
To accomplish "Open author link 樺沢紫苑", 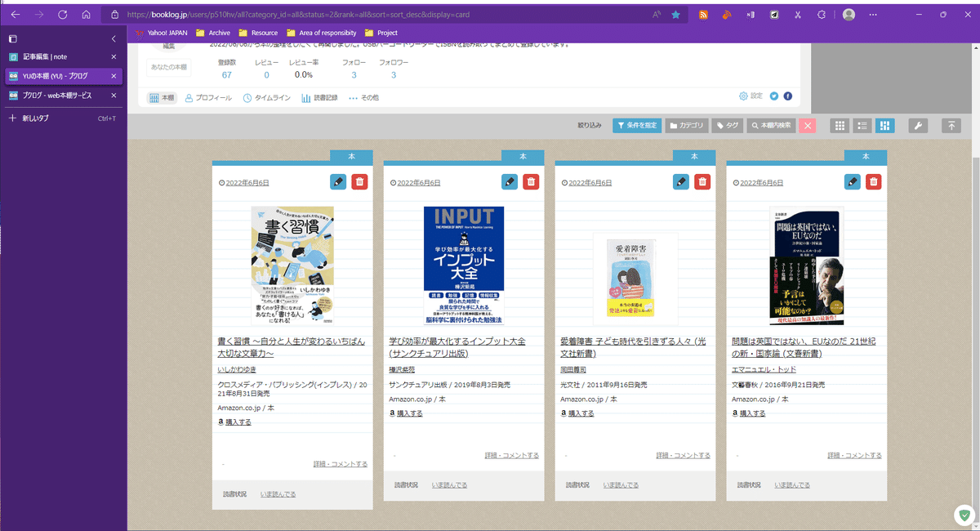I will tap(402, 370).
